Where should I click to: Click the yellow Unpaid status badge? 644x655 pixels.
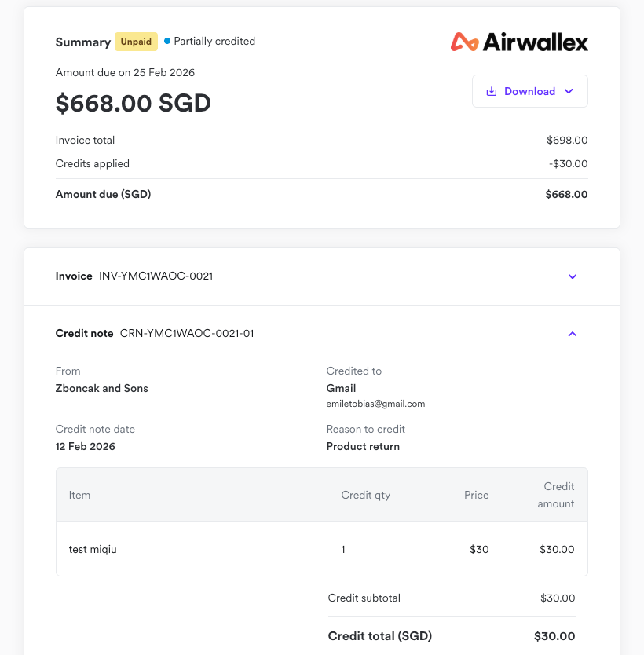coord(136,41)
